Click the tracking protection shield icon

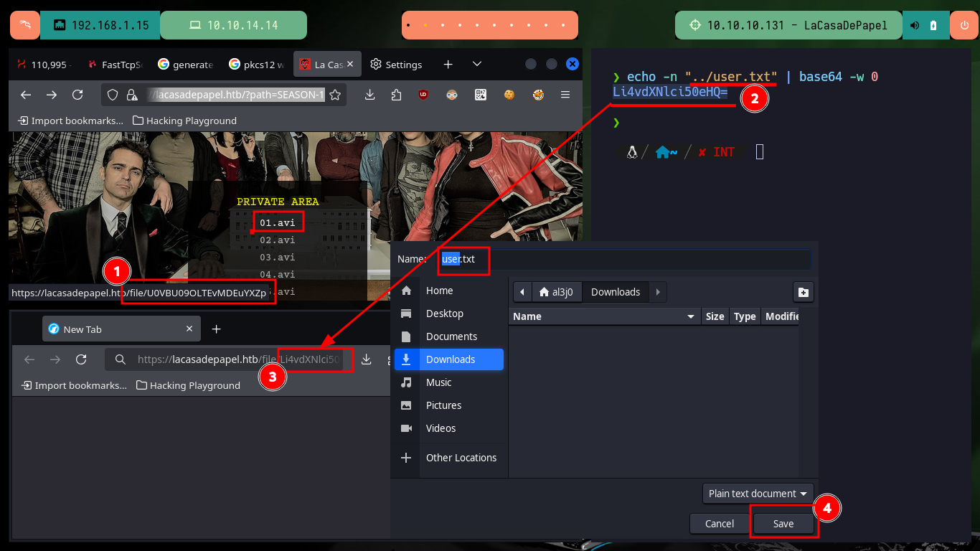[x=113, y=95]
